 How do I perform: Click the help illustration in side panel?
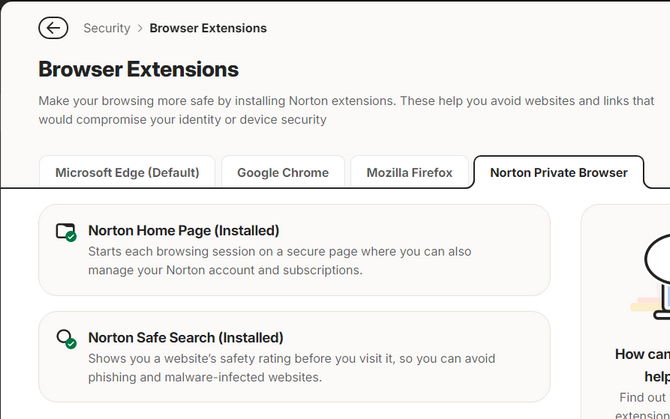(650, 275)
